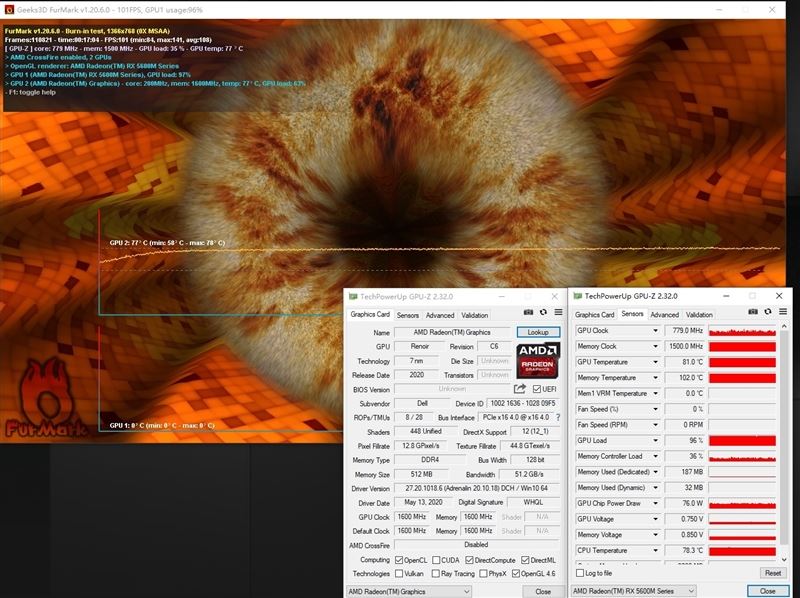This screenshot has height=598, width=800.
Task: Click the Driver Version field "27.20.1018.6 (Adrenalin 20.10.18)"
Action: 477,488
